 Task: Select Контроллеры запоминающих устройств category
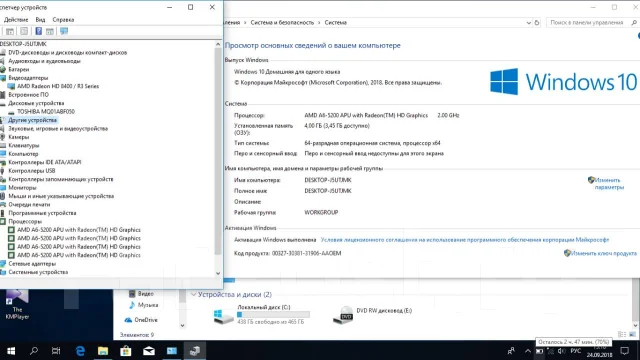tap(61, 179)
